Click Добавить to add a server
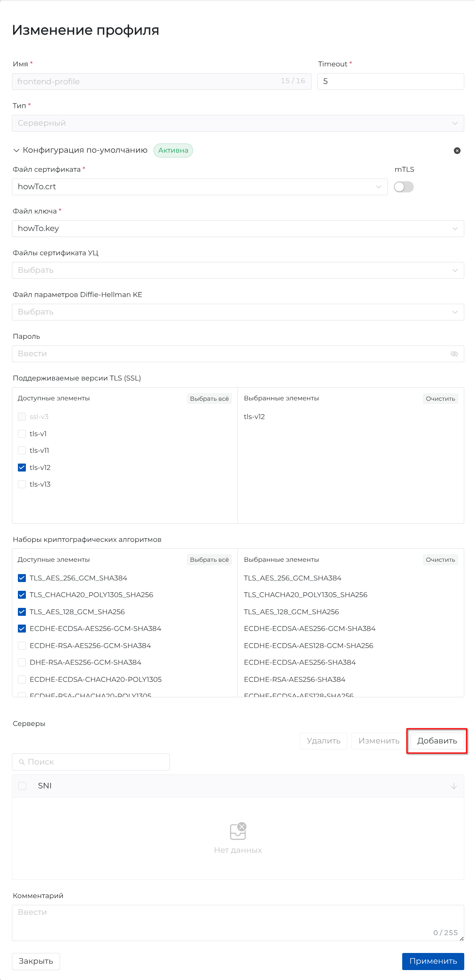This screenshot has height=980, width=475. pos(437,741)
